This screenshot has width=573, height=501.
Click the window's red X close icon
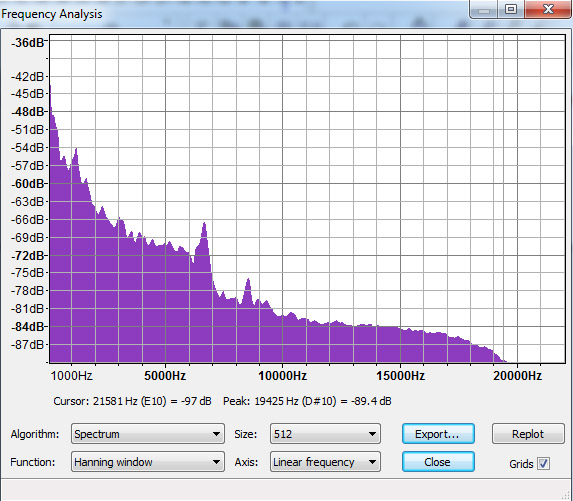[x=548, y=9]
